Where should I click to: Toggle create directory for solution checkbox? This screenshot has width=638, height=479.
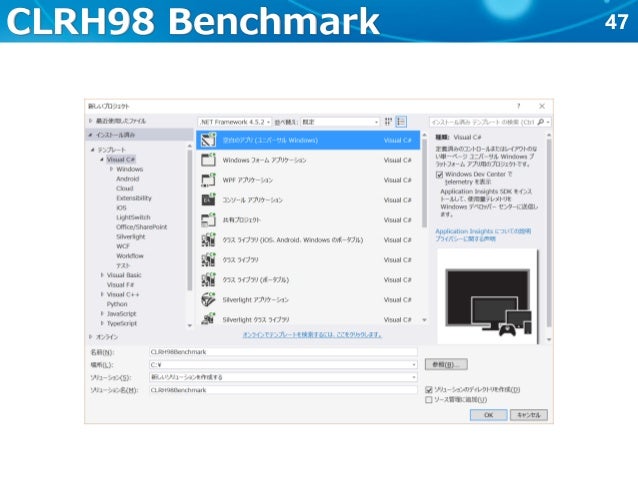429,390
